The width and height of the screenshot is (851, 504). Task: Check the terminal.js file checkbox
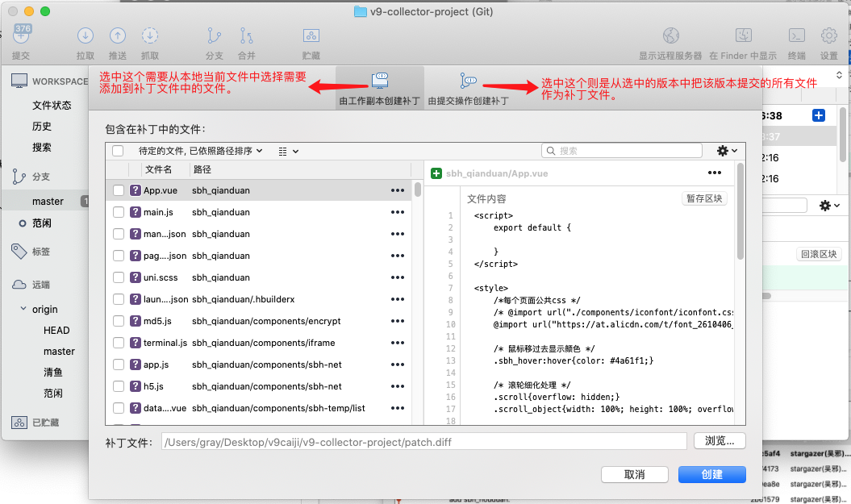tap(119, 343)
